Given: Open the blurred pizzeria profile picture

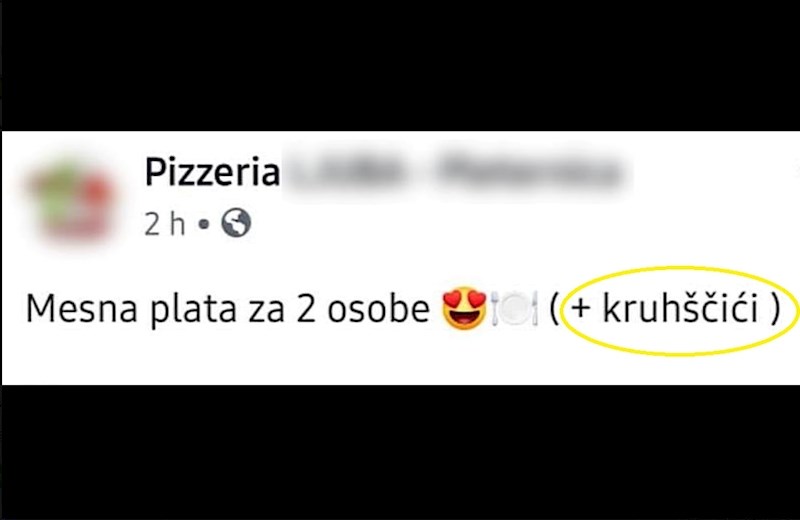Looking at the screenshot, I should pos(72,202).
